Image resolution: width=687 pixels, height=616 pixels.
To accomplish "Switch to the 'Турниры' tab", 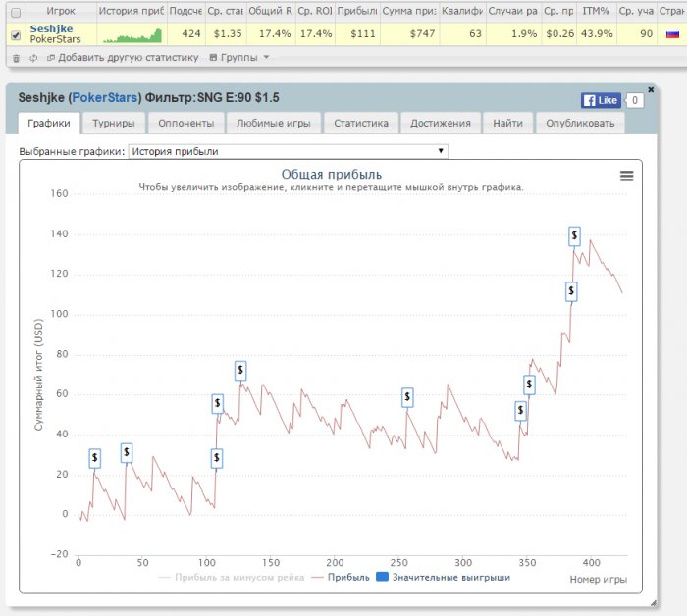I will tap(115, 124).
